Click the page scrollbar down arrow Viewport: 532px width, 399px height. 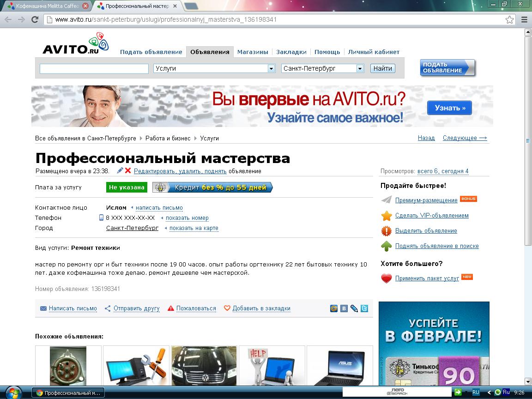coord(528,381)
